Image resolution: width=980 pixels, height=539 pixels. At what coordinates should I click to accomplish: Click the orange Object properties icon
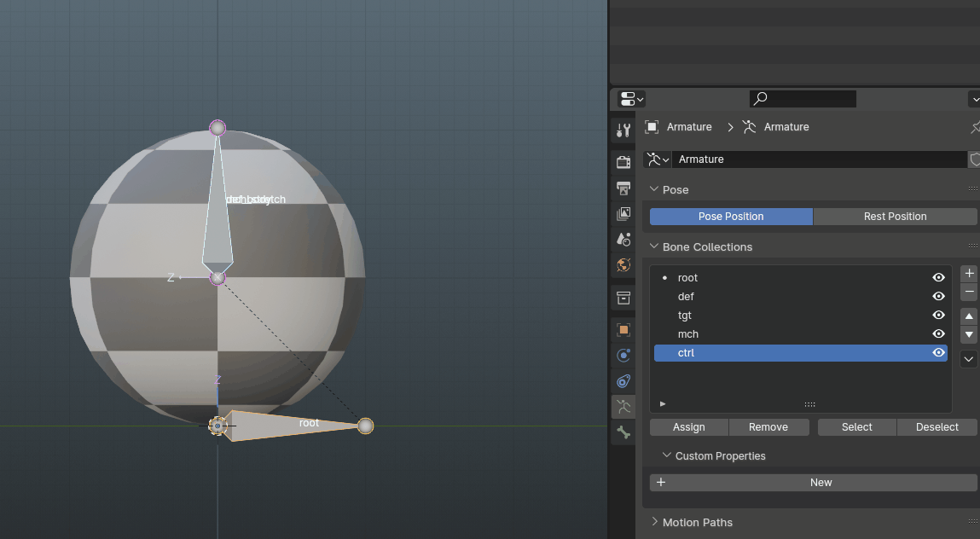pyautogui.click(x=623, y=329)
